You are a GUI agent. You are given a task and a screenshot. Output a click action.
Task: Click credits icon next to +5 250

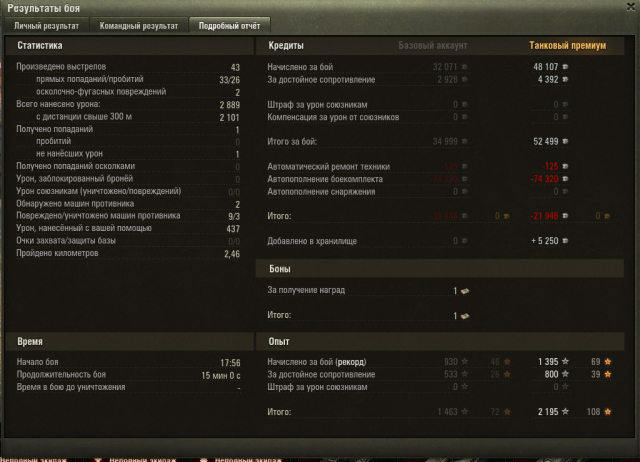[565, 241]
